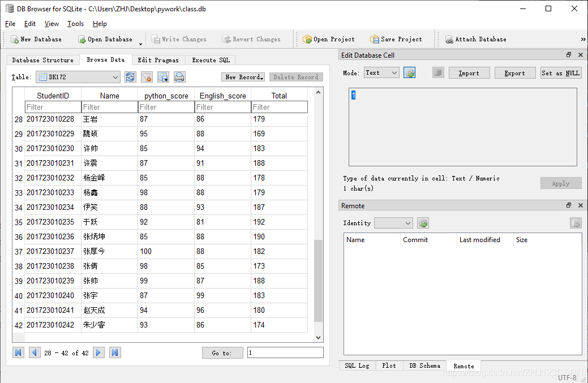Close the Edit Database Cell panel

click(581, 55)
